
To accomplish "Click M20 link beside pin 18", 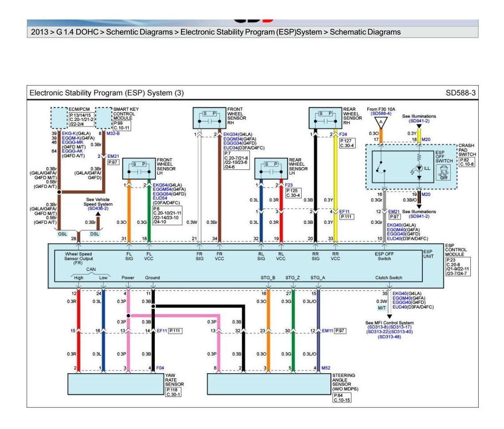I will 426,139.
